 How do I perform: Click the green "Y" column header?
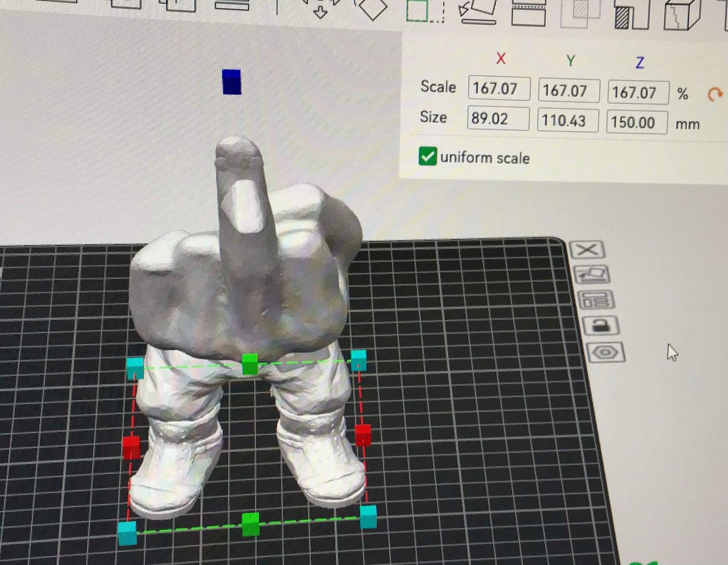571,61
